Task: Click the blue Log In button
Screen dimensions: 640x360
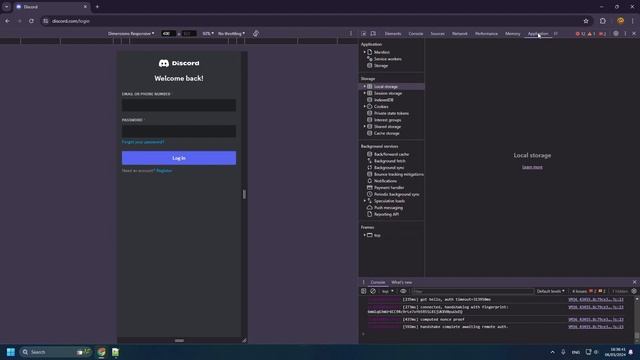Action: coord(179,158)
